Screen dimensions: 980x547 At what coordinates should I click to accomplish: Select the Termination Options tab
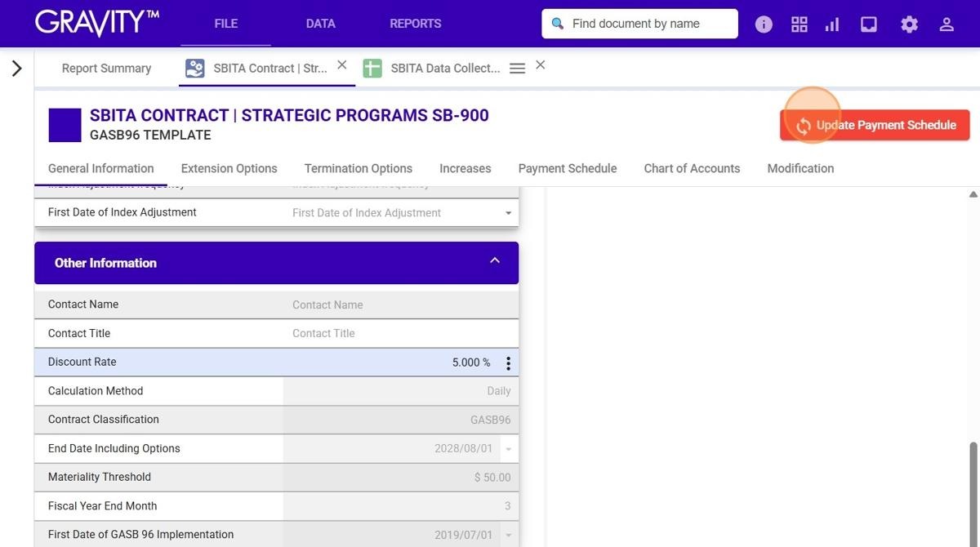point(358,169)
